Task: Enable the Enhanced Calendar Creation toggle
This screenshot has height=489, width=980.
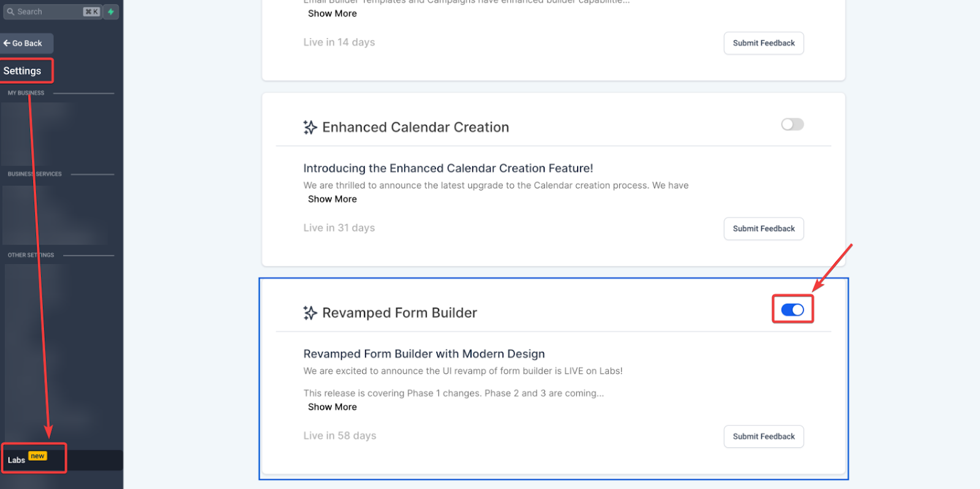Action: point(792,124)
